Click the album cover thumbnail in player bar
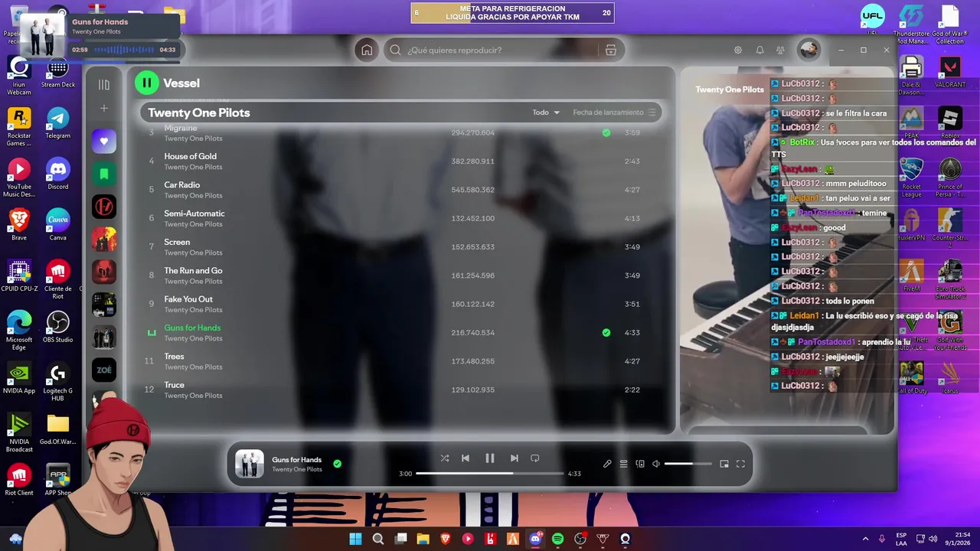The height and width of the screenshot is (551, 980). tap(249, 464)
